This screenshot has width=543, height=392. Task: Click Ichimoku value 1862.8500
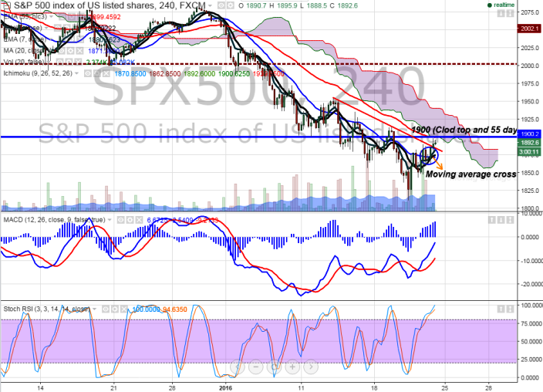tap(164, 74)
